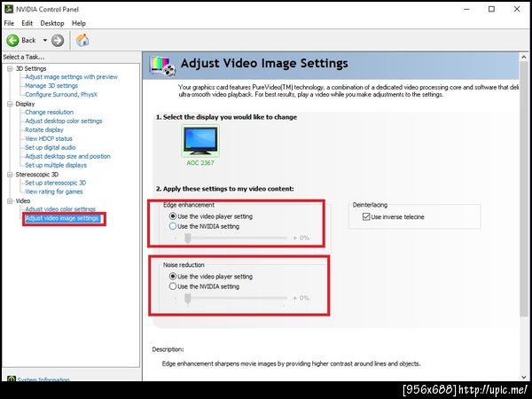Click the video settings header icon
Screen dimensions: 532x399
(162, 66)
